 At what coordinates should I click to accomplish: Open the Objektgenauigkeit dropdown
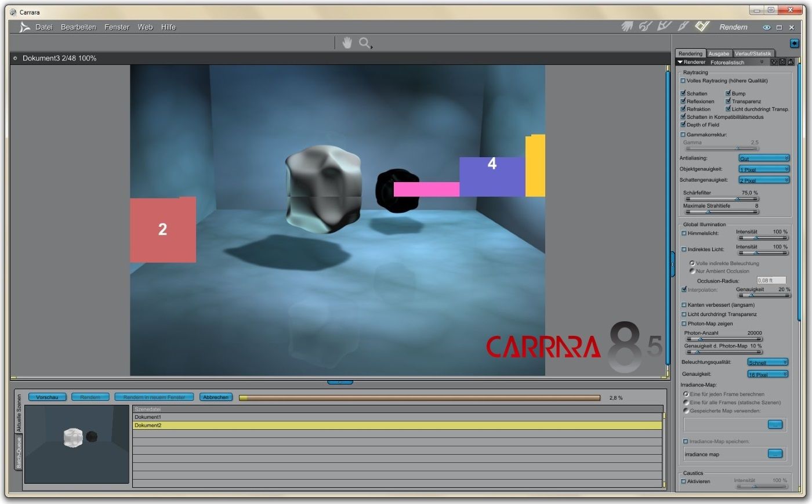pyautogui.click(x=764, y=169)
